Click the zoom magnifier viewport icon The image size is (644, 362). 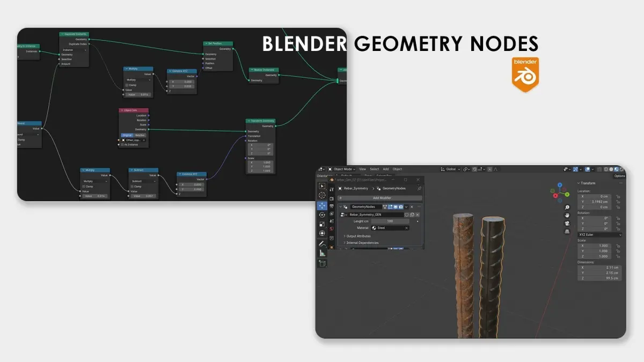567,208
